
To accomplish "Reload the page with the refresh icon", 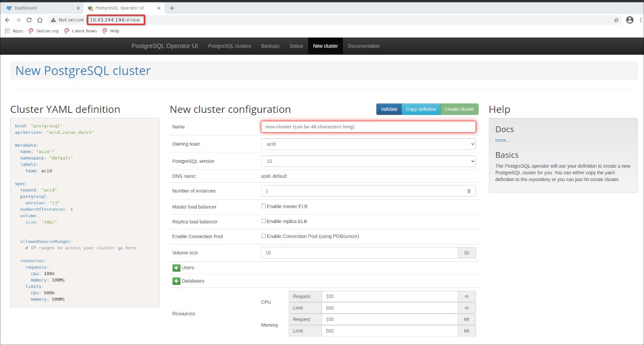I will pos(29,20).
